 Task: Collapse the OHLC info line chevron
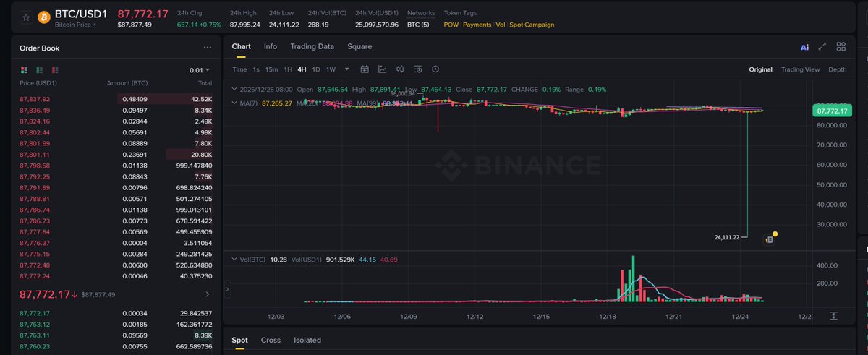[233, 90]
